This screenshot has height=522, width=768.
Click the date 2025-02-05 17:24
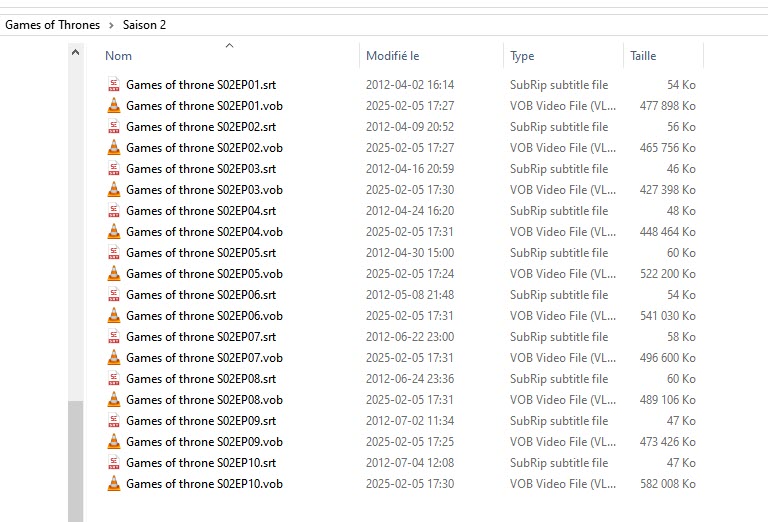(x=410, y=274)
